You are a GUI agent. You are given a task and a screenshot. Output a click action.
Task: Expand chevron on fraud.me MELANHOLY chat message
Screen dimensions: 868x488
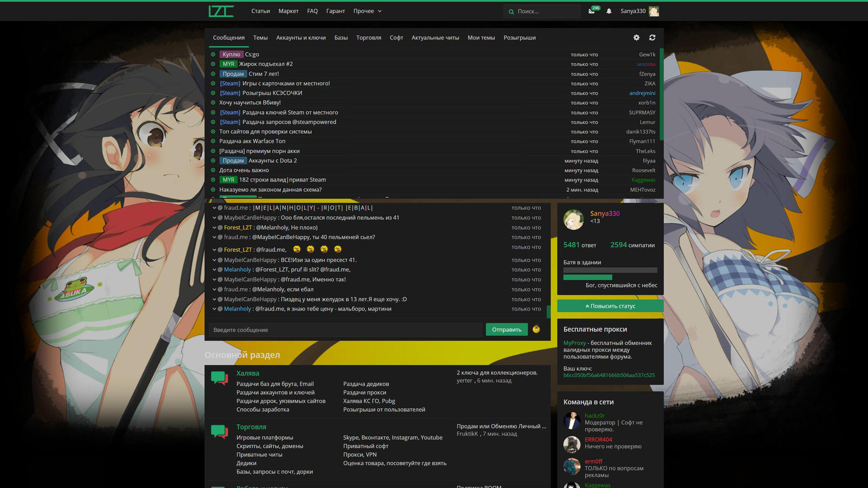point(214,208)
